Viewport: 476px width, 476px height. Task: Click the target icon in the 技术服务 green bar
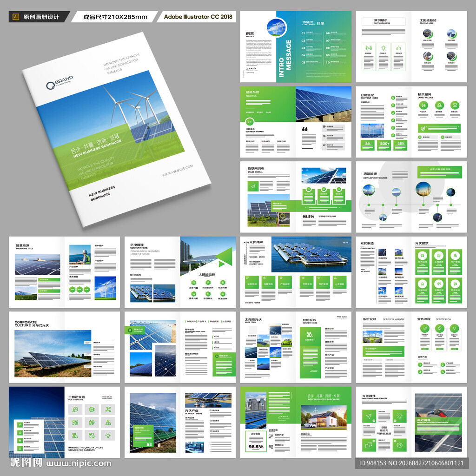click(423, 128)
